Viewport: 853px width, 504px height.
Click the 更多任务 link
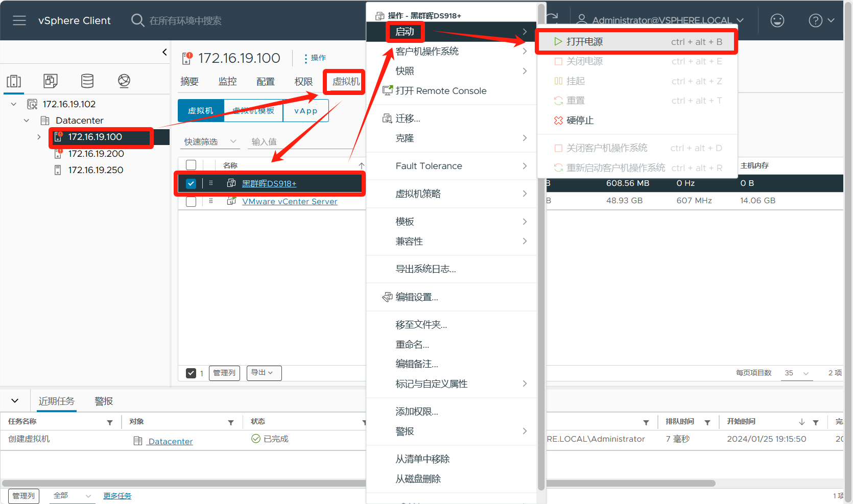[x=117, y=496]
